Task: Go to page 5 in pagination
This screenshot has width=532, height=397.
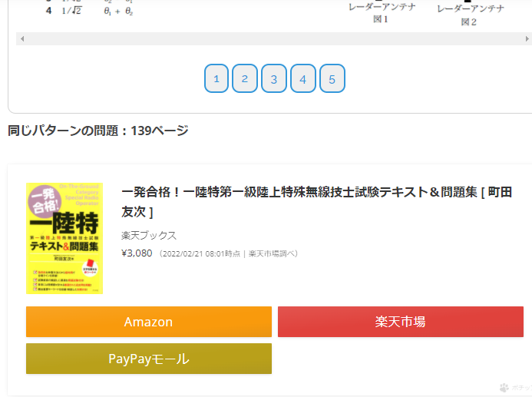Action: coord(332,78)
